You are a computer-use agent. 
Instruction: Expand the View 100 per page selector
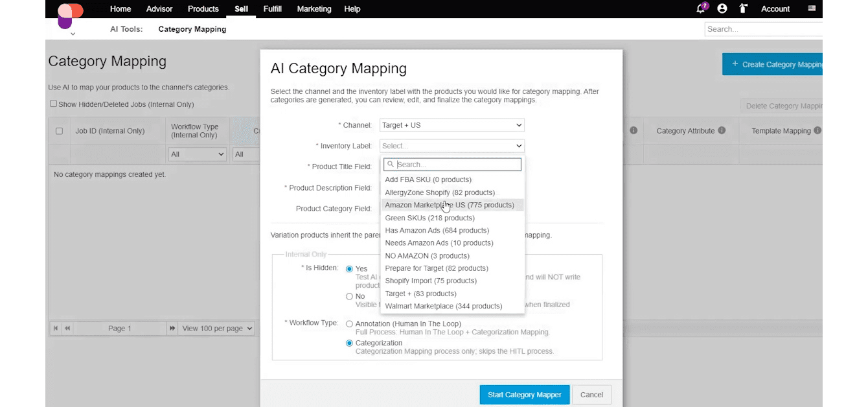[216, 328]
